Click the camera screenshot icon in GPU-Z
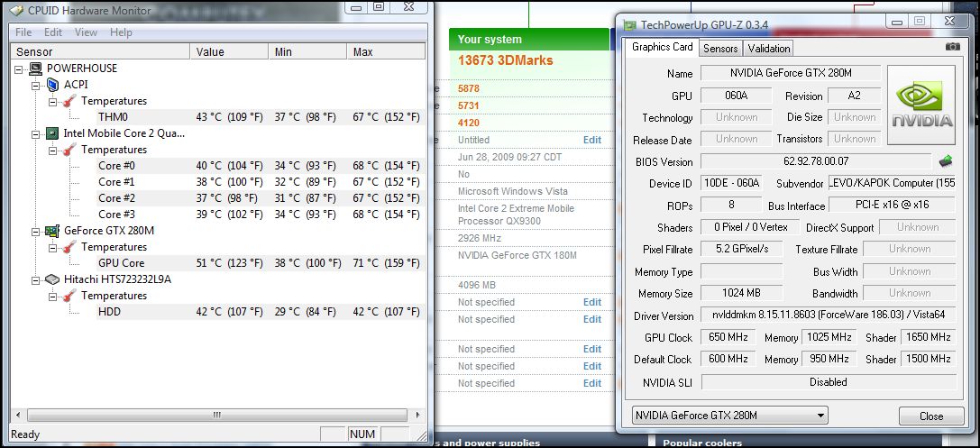The width and height of the screenshot is (980, 448). click(x=952, y=47)
